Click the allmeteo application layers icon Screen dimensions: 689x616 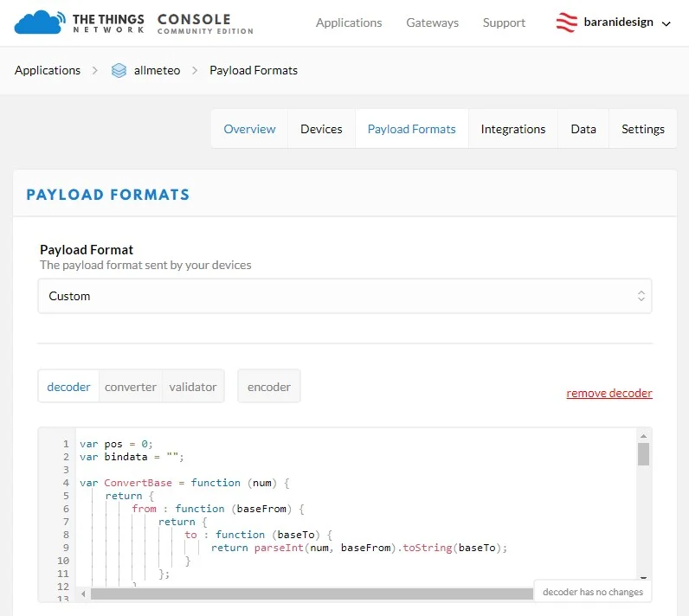click(119, 70)
